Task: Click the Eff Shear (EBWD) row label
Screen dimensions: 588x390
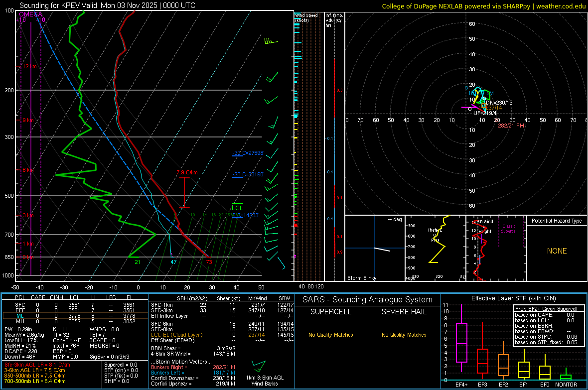Action: (x=172, y=341)
